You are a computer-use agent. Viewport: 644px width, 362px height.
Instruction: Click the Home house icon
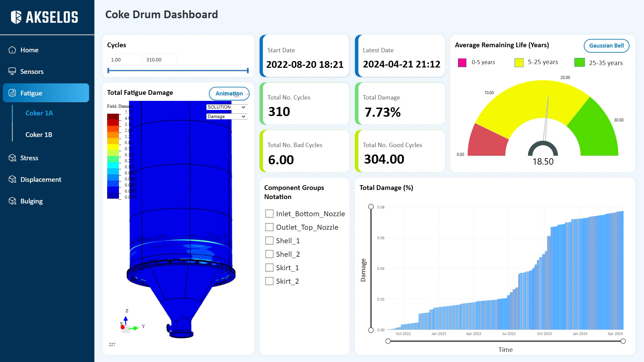[12, 50]
